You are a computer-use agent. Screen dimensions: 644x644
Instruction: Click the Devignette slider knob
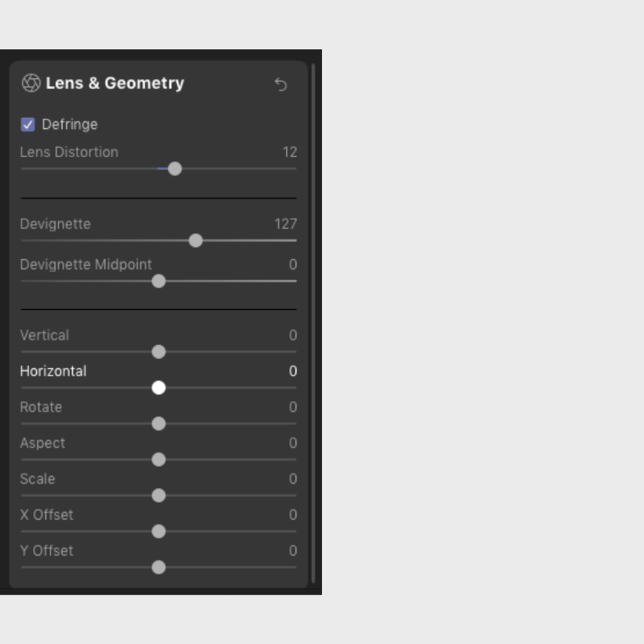tap(196, 241)
